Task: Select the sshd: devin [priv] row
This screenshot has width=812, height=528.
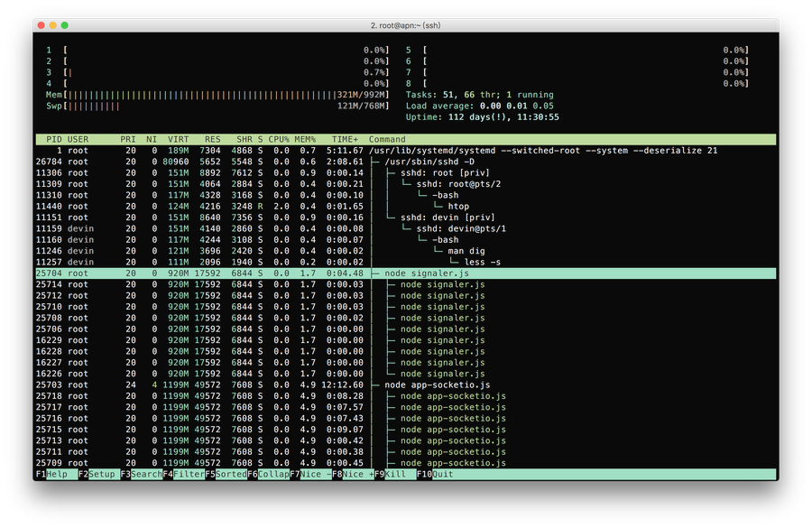Action: 406,218
